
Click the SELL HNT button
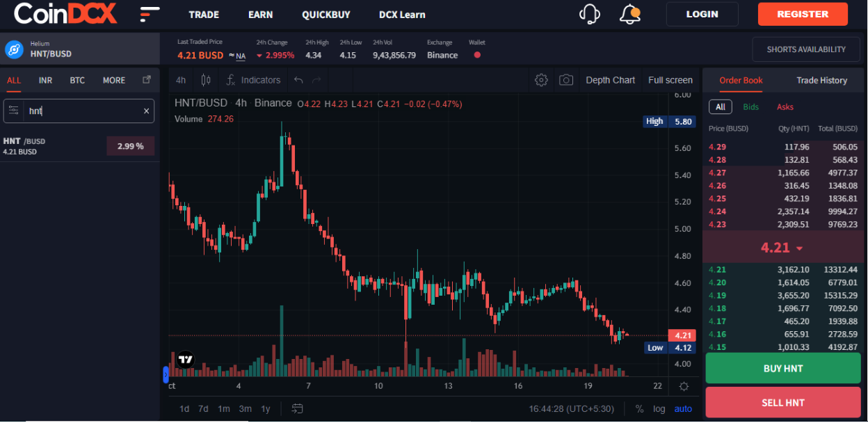(x=783, y=403)
